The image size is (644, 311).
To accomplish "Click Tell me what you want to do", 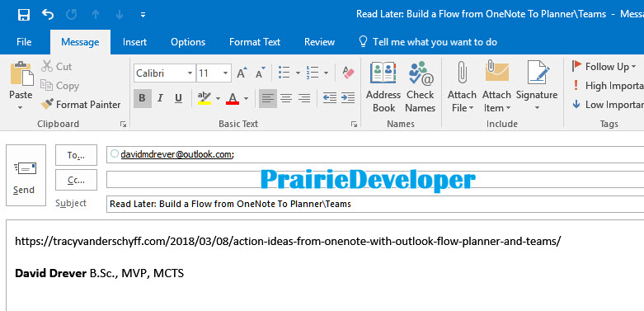I will [x=428, y=42].
